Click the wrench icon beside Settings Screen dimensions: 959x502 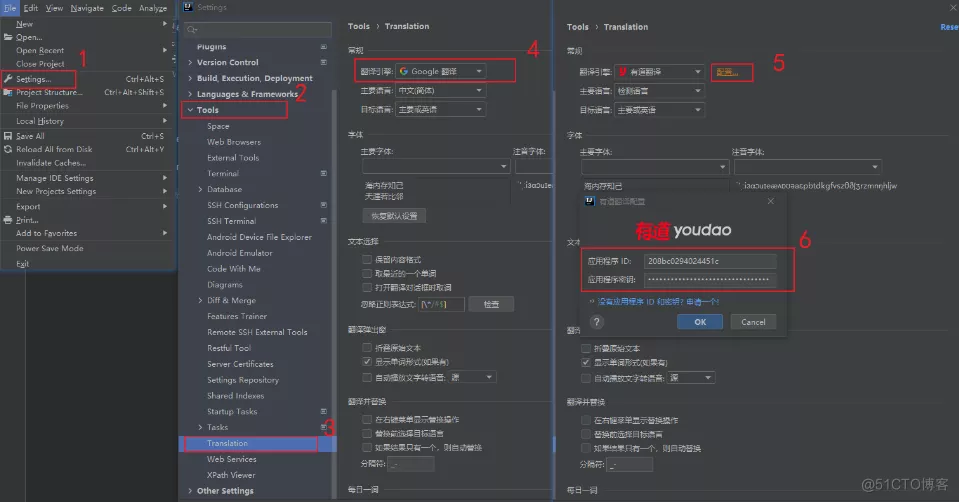[8, 79]
